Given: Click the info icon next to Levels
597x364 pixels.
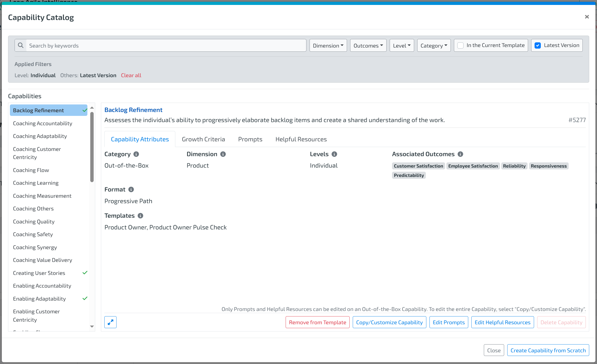Looking at the screenshot, I should pyautogui.click(x=334, y=154).
